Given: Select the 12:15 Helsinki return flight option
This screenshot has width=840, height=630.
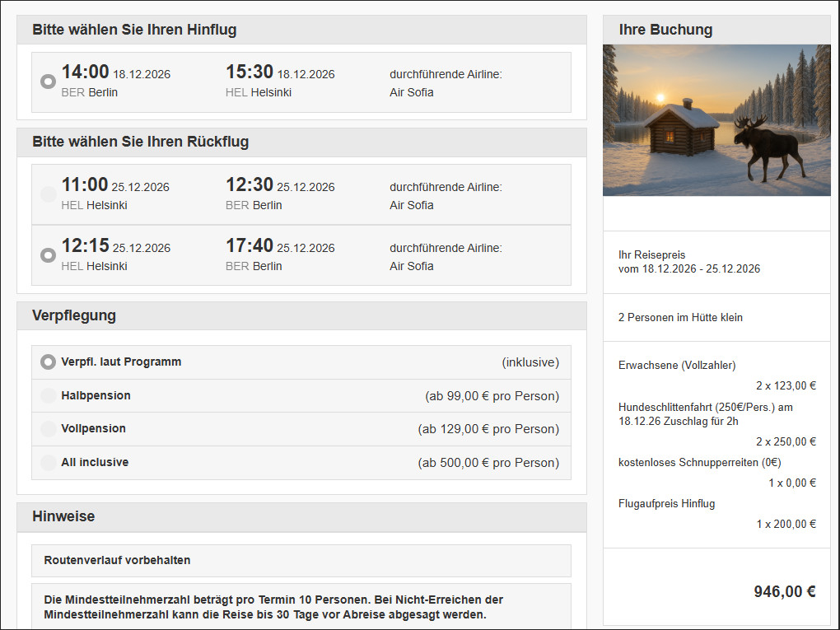Looking at the screenshot, I should (x=49, y=255).
